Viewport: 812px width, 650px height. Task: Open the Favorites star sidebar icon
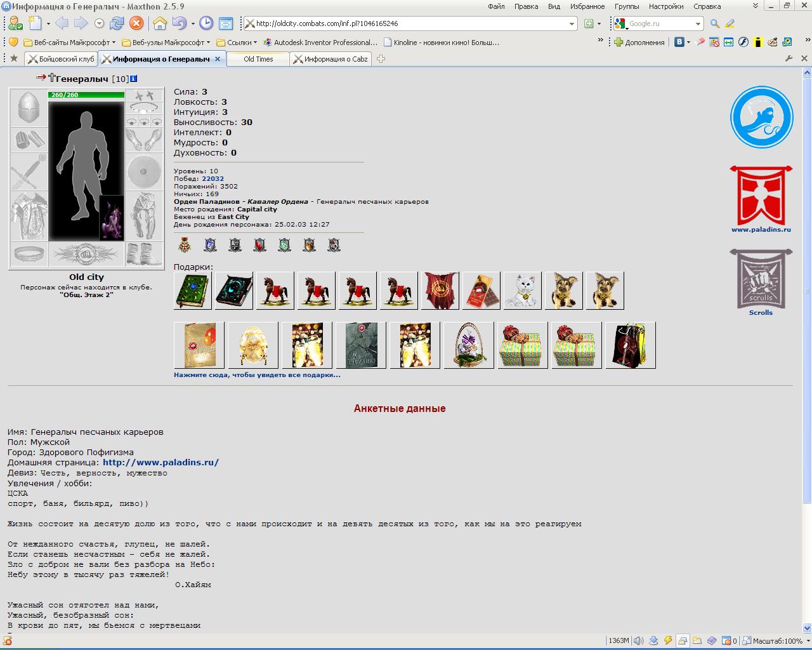point(14,58)
